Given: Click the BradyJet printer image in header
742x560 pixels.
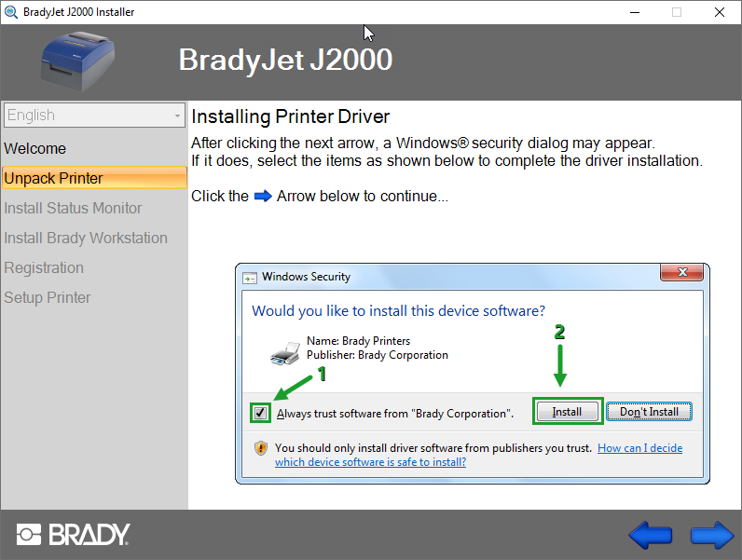Looking at the screenshot, I should point(78,61).
